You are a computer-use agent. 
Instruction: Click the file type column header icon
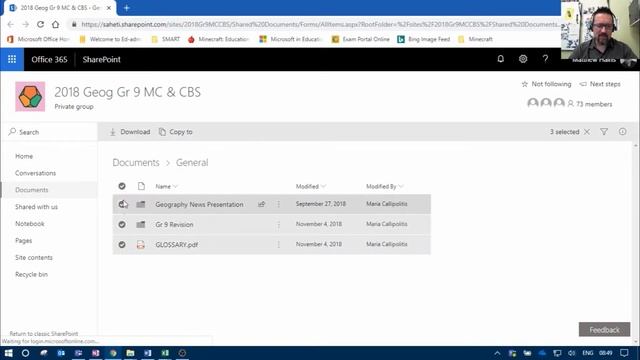coord(141,186)
